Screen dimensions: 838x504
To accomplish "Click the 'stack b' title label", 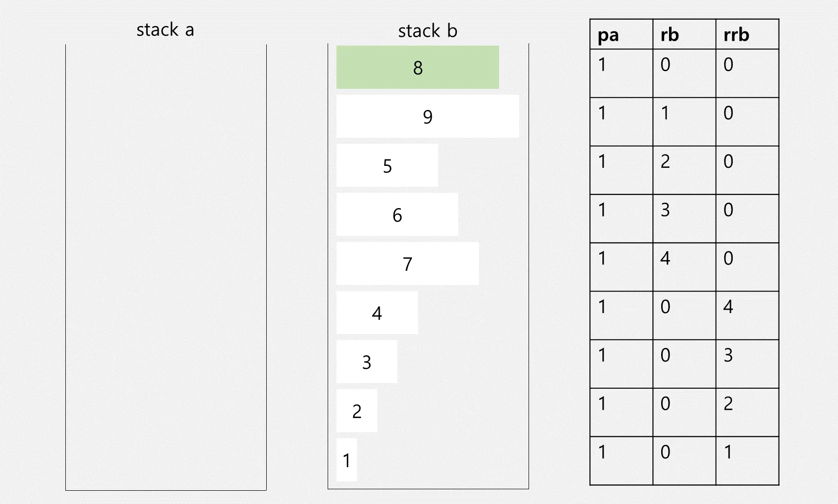I will 427,31.
